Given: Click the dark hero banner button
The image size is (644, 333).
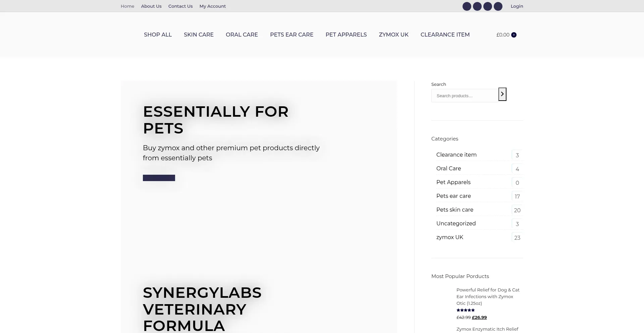Looking at the screenshot, I should 159,178.
